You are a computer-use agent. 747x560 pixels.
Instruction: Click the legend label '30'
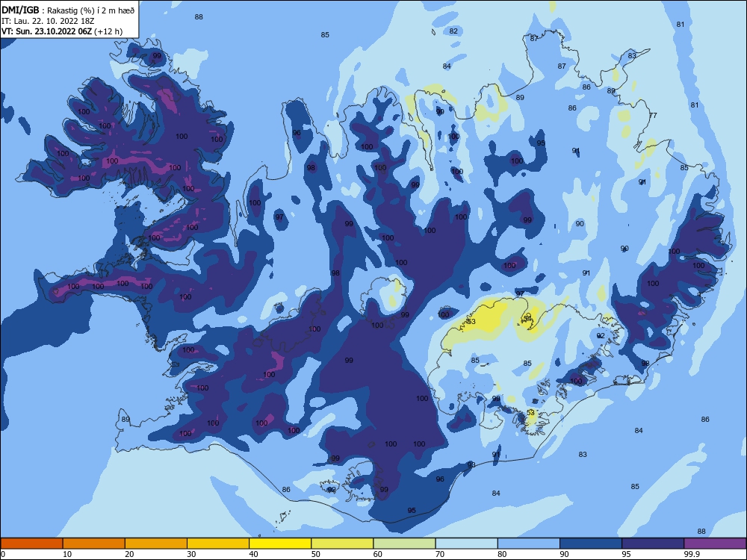[x=191, y=554]
